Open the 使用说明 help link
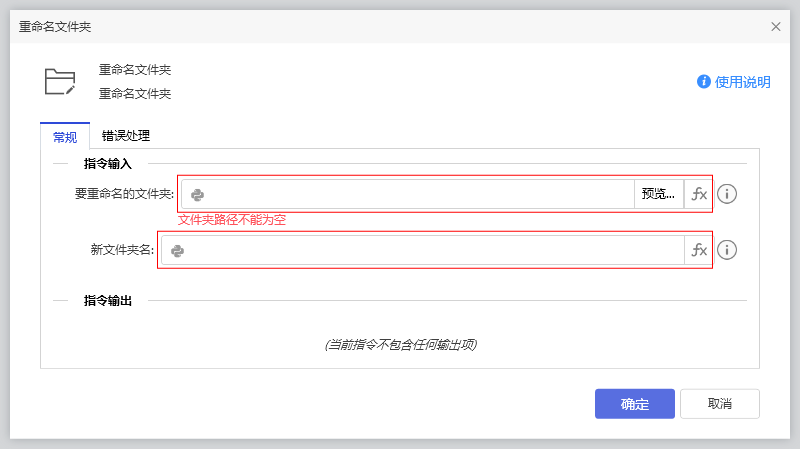The width and height of the screenshot is (800, 449). [x=742, y=82]
